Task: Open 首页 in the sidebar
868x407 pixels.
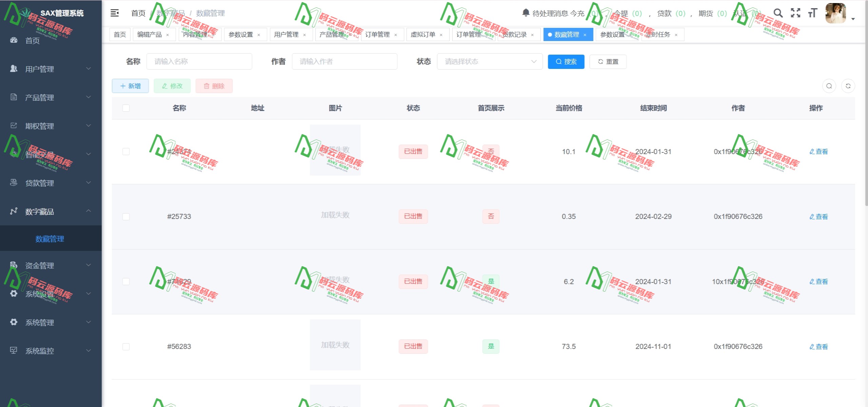Action: coord(51,40)
